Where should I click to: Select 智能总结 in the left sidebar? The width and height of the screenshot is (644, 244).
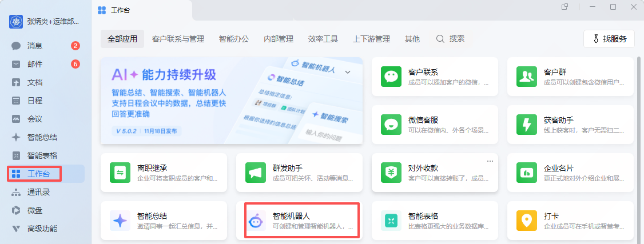pyautogui.click(x=46, y=137)
